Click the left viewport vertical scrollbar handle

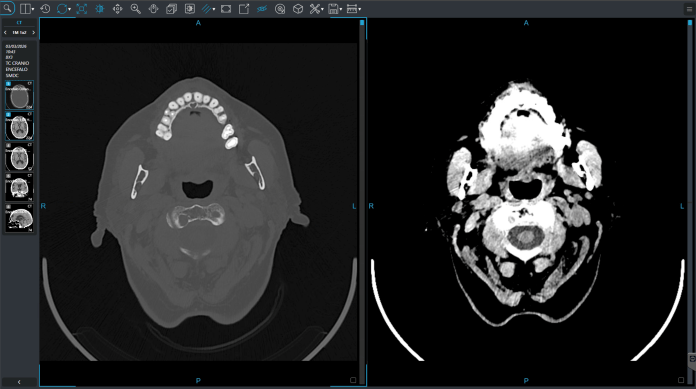(x=362, y=22)
